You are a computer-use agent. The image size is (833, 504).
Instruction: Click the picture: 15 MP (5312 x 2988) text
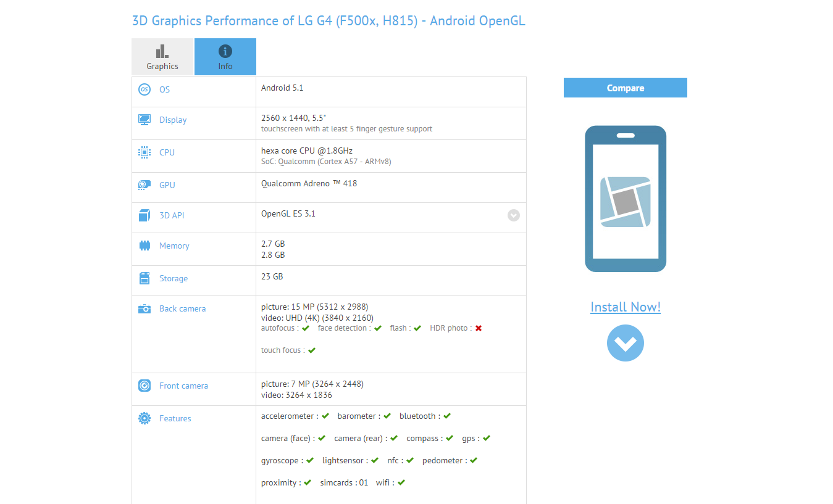pyautogui.click(x=315, y=307)
